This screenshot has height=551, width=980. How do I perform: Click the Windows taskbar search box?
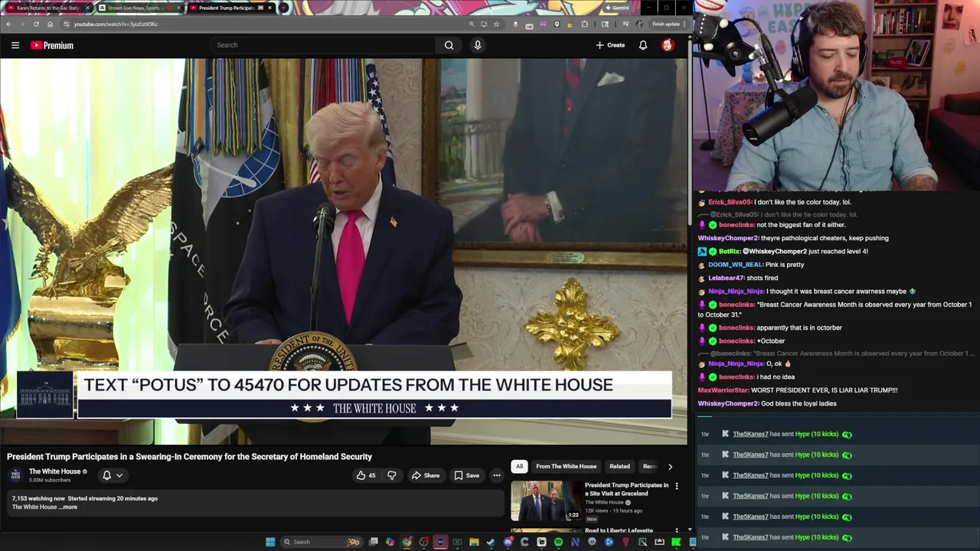[x=322, y=542]
